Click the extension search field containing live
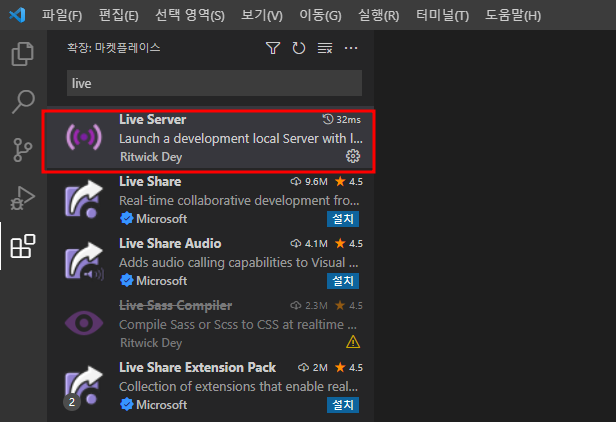This screenshot has height=422, width=616. coord(214,83)
